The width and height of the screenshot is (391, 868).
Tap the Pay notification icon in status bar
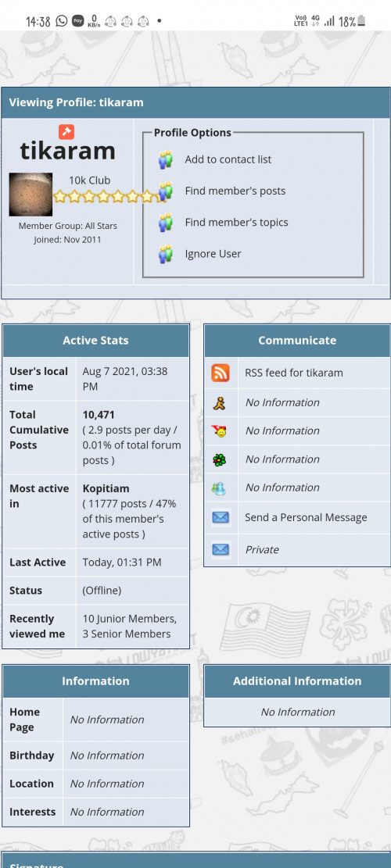coord(78,21)
